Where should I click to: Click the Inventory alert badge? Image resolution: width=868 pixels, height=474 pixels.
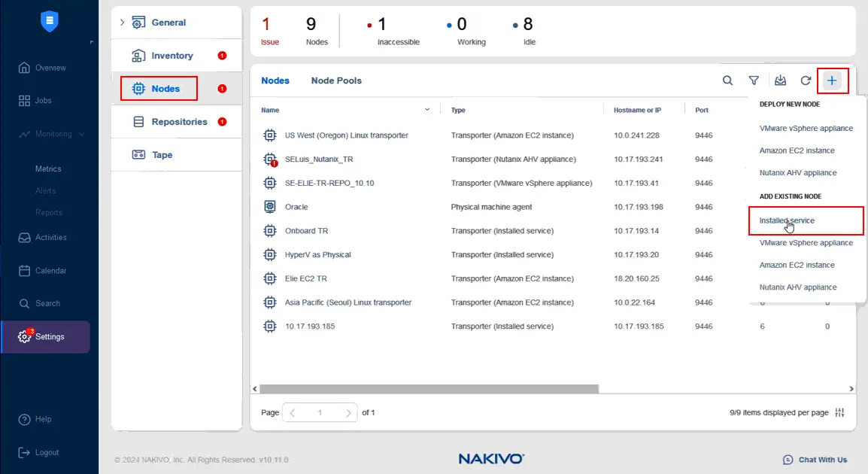coord(222,56)
